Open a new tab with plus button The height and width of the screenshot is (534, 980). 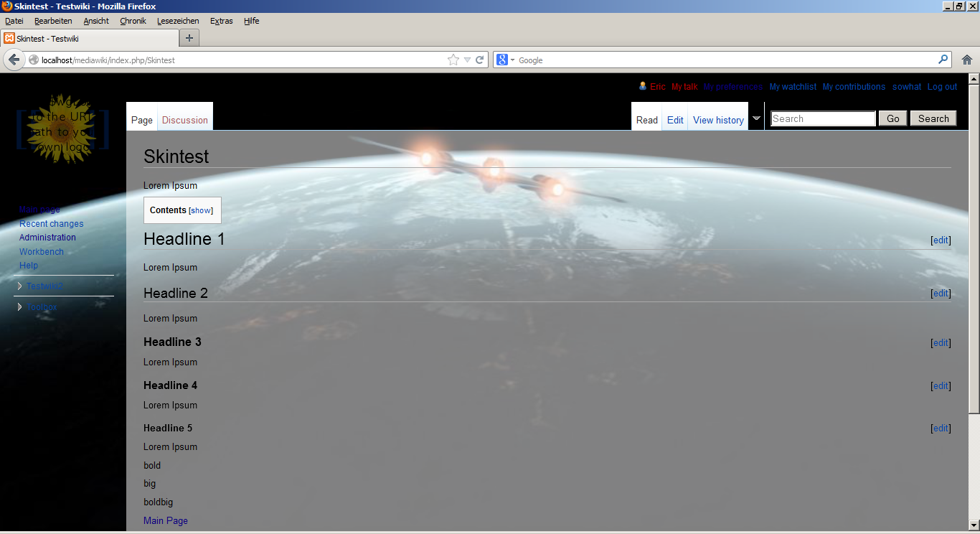189,38
